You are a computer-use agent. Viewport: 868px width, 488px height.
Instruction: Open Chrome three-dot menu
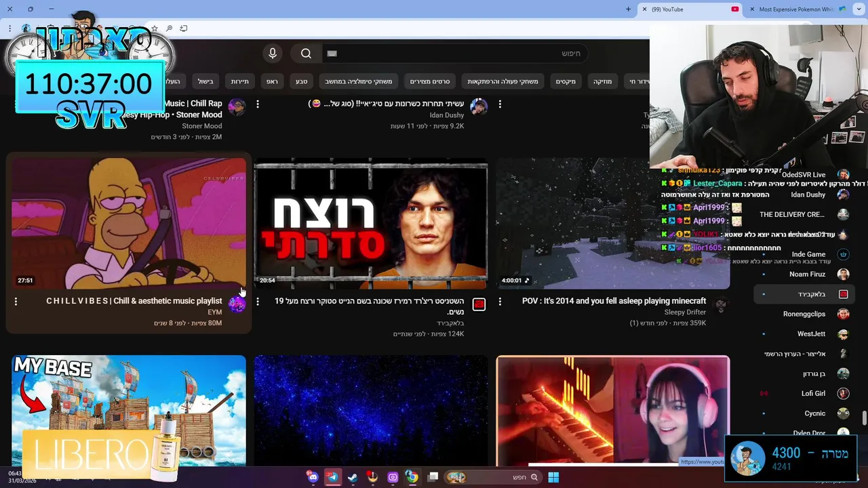coord(9,28)
